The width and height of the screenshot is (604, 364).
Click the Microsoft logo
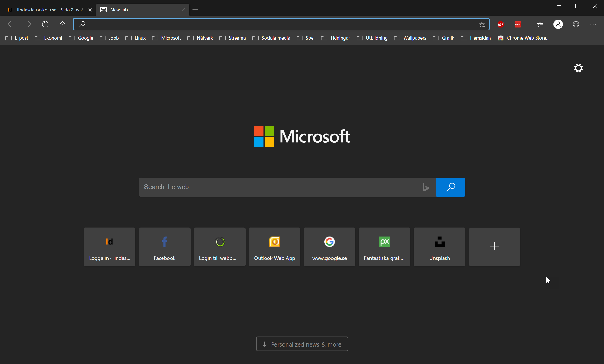pyautogui.click(x=302, y=136)
